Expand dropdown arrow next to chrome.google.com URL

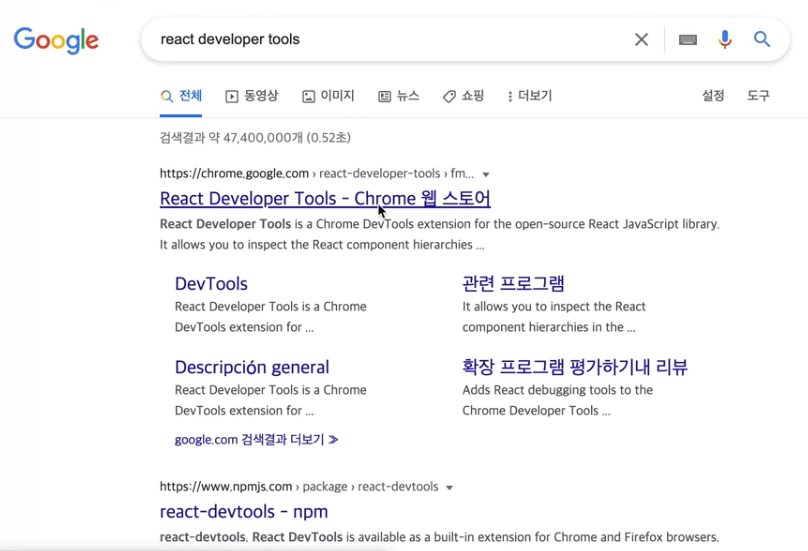[485, 175]
